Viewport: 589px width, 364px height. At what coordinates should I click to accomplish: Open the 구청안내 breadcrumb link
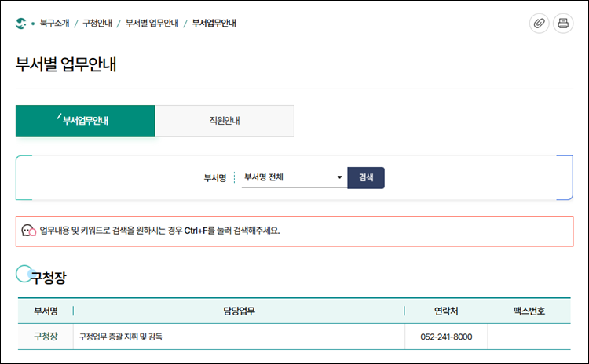click(97, 24)
